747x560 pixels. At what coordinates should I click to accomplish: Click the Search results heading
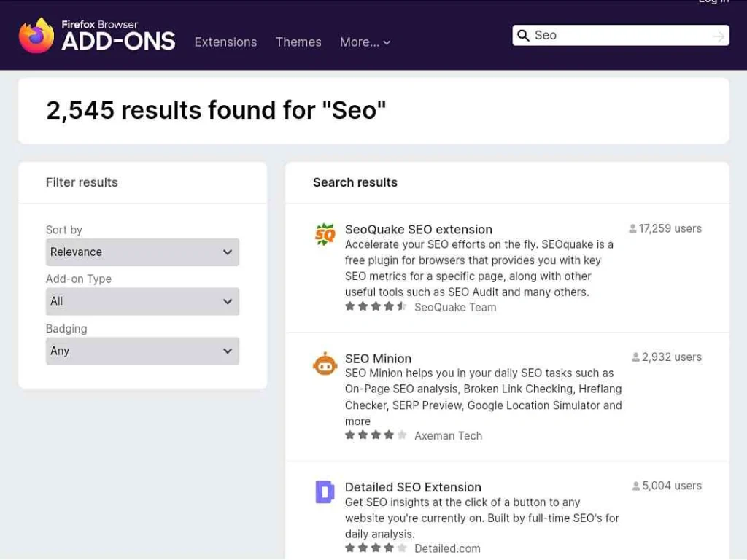[x=355, y=182]
